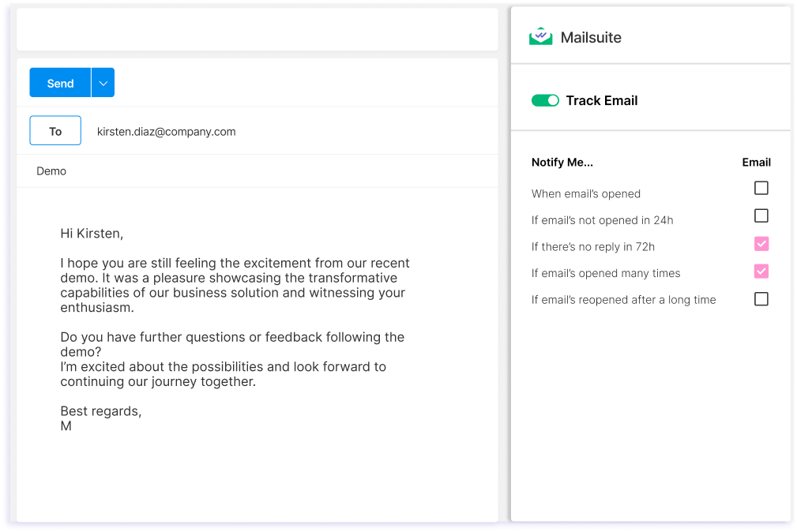This screenshot has width=797, height=532.
Task: Click the "Notify Me..." section heading
Action: pos(562,162)
